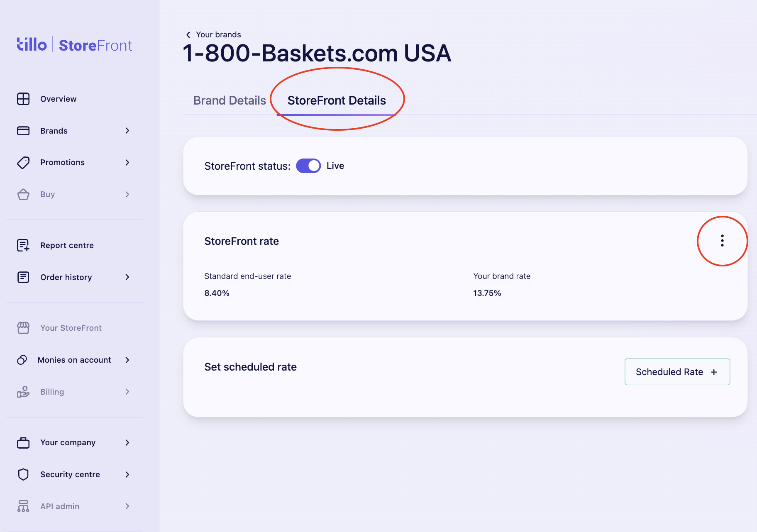Add a Scheduled Rate
757x532 pixels.
click(677, 372)
